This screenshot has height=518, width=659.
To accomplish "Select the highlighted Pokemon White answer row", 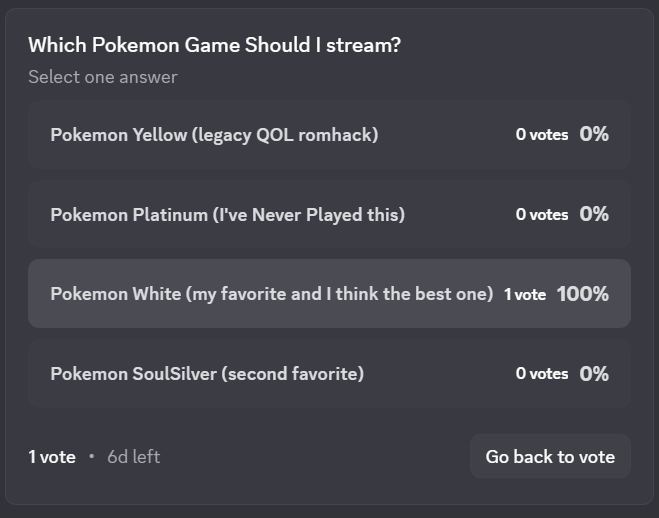I will point(270,294).
